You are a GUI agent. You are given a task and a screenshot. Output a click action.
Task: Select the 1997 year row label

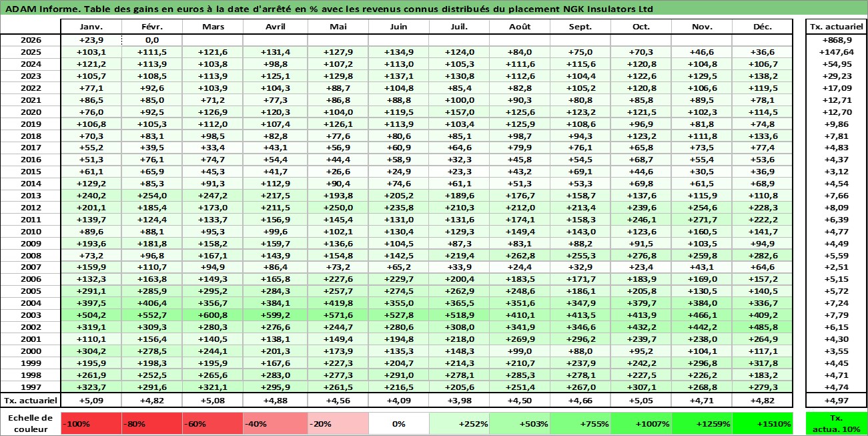click(x=31, y=387)
